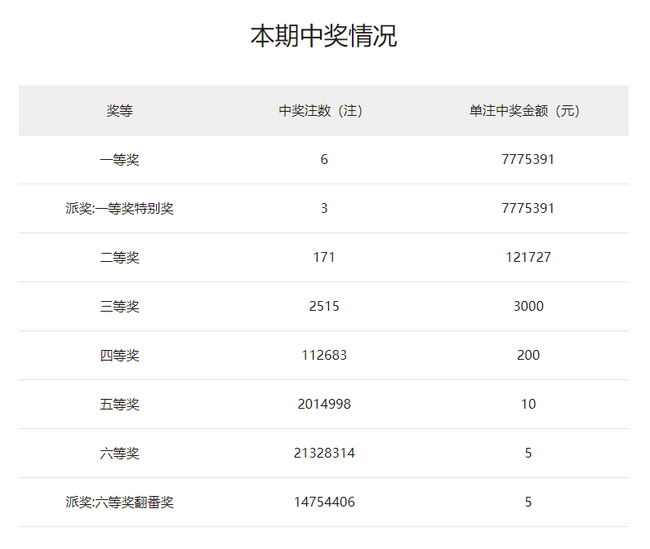Click the prize amount 121727
Screen dimensions: 650x549
(x=528, y=258)
